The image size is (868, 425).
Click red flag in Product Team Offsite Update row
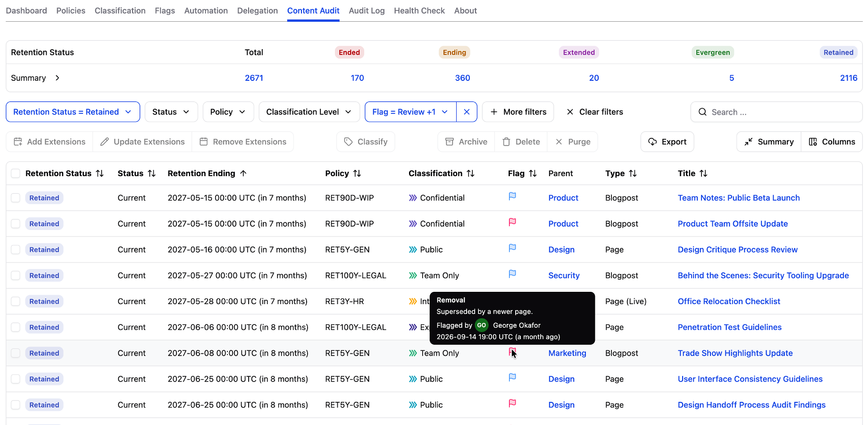pos(512,222)
